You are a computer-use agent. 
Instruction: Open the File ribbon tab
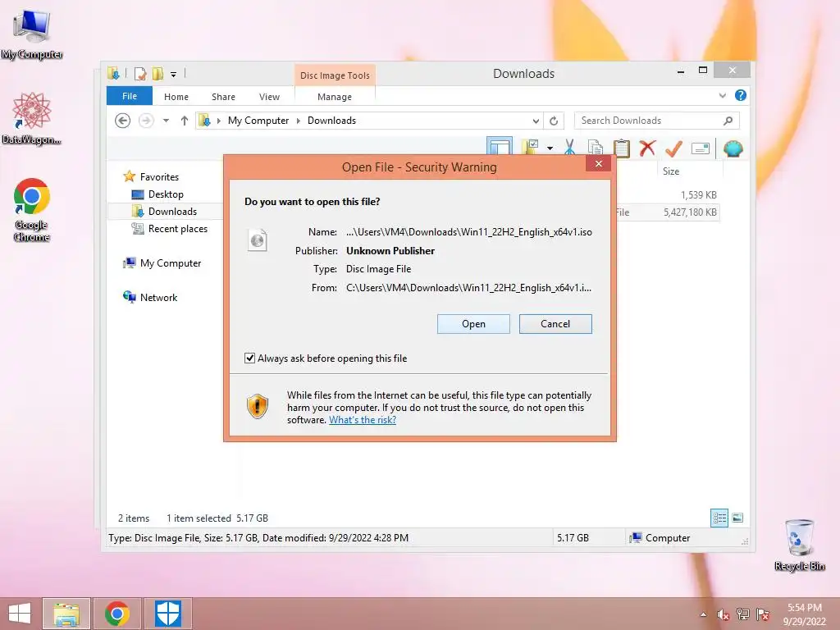(x=130, y=96)
